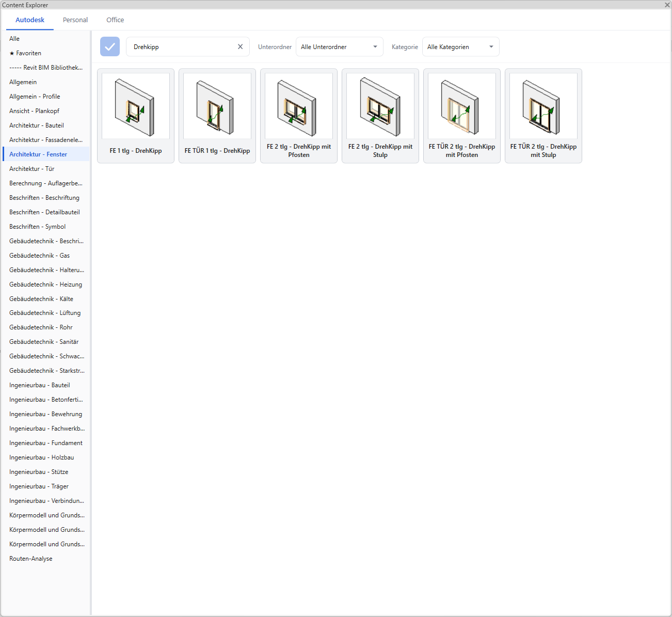Open Architektur - Tür category

(x=46, y=169)
